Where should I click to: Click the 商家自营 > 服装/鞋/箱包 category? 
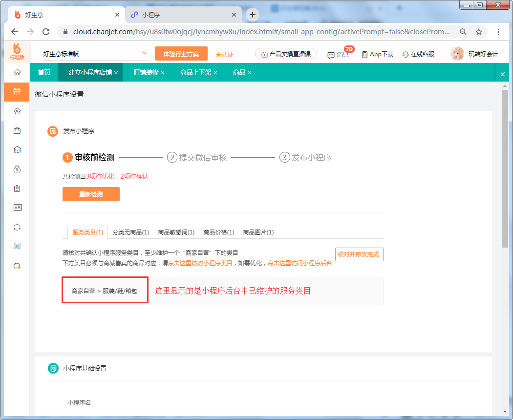[x=105, y=291]
